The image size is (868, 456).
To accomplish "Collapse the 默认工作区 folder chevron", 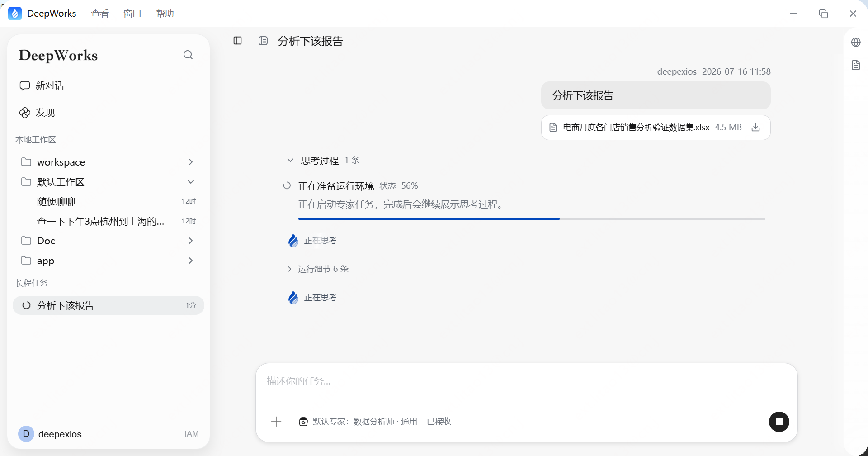I will 191,182.
